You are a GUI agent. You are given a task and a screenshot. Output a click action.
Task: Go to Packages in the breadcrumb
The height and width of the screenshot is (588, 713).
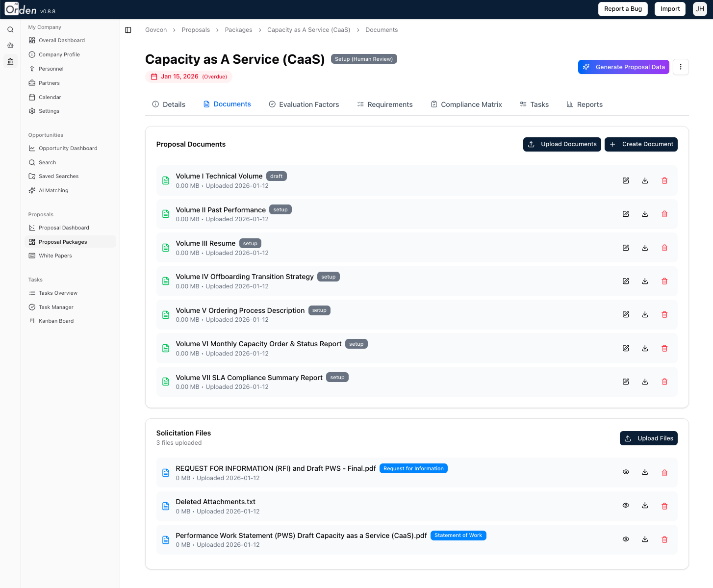(x=238, y=30)
